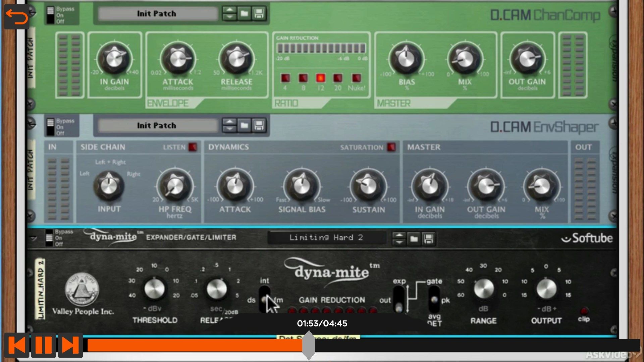The width and height of the screenshot is (644, 362).
Task: Save EnvShaper patch with floppy disk icon
Action: point(259,126)
